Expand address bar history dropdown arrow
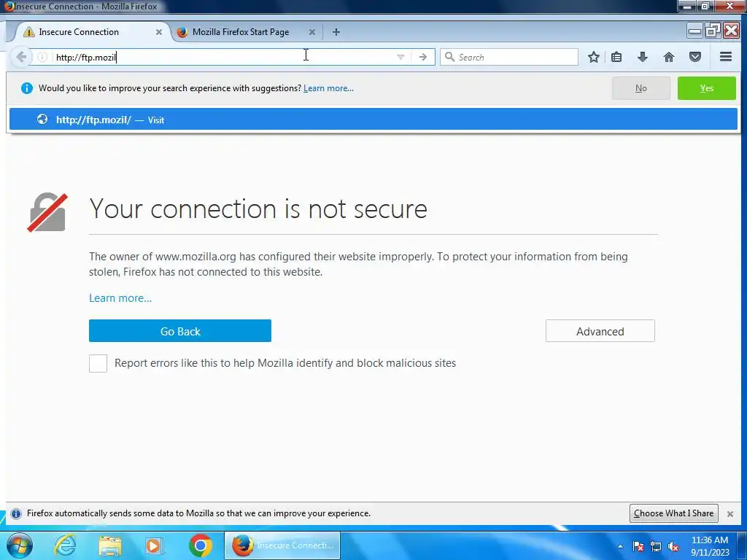Image resolution: width=747 pixels, height=560 pixels. click(x=400, y=57)
